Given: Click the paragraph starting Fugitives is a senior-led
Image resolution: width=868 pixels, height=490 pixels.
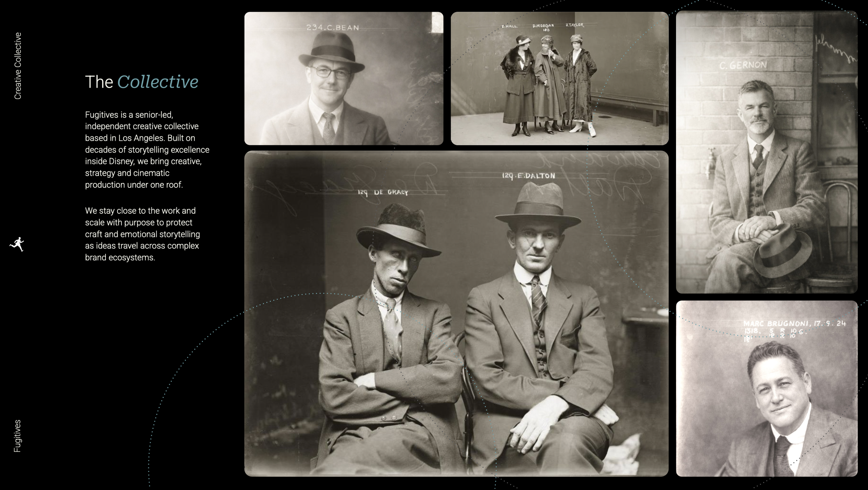Looking at the screenshot, I should [147, 150].
